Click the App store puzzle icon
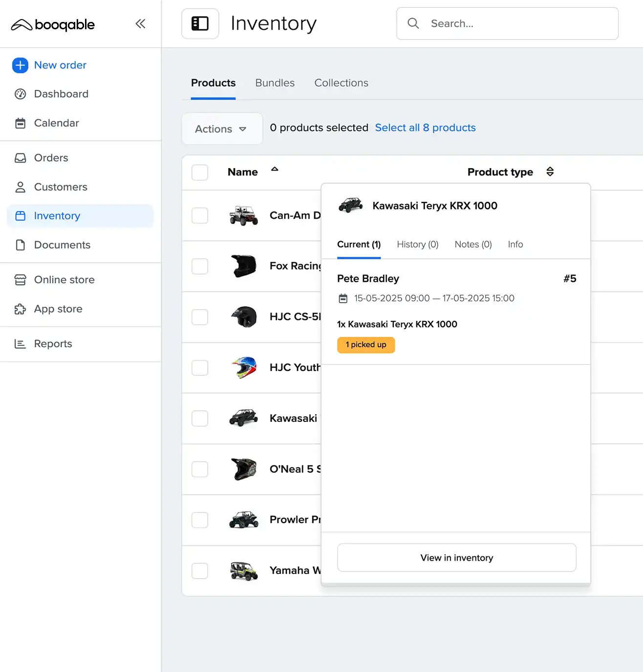 [x=20, y=309]
